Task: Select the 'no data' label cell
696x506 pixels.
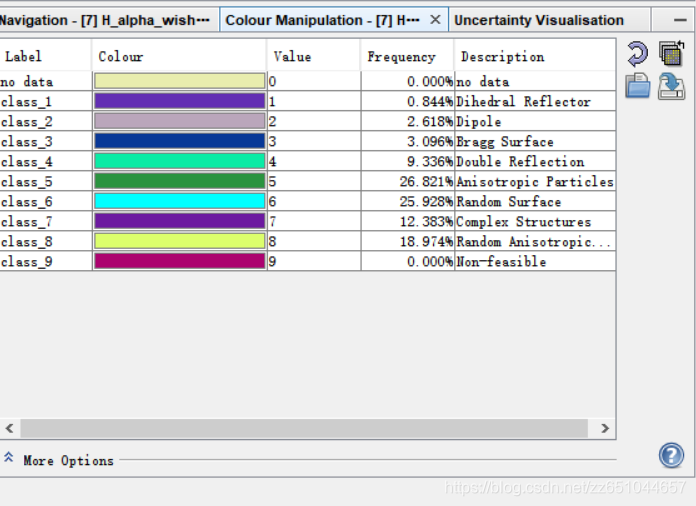Action: (46, 81)
